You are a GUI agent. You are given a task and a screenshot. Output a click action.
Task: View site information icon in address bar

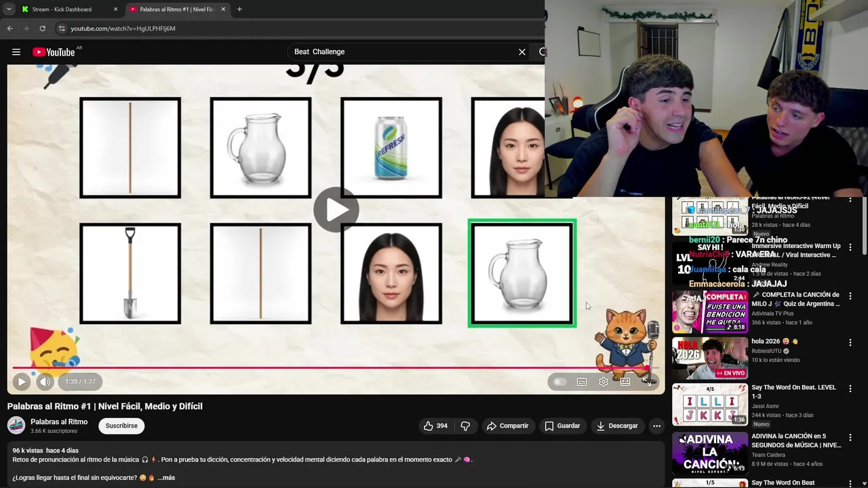pyautogui.click(x=62, y=28)
